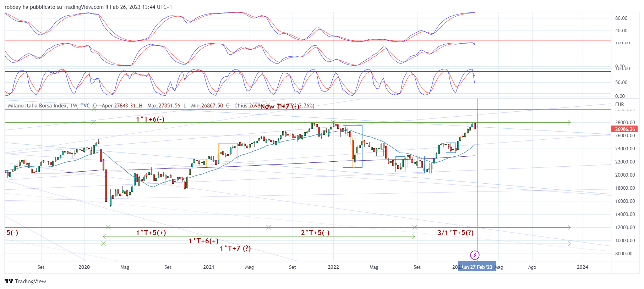Select the '1°T+6(+)' annotation
This screenshot has height=289, width=644.
coord(203,241)
